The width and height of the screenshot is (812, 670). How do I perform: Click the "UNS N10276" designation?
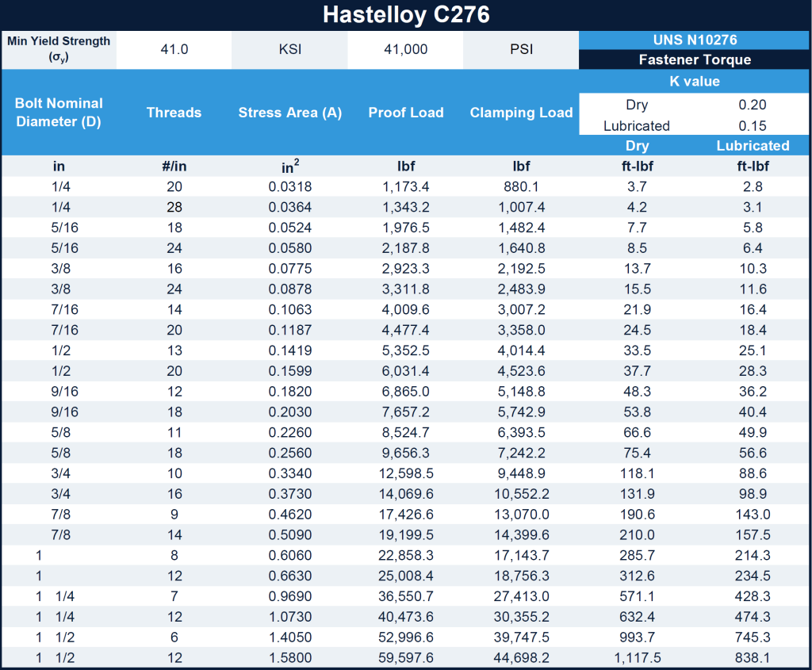(695, 40)
